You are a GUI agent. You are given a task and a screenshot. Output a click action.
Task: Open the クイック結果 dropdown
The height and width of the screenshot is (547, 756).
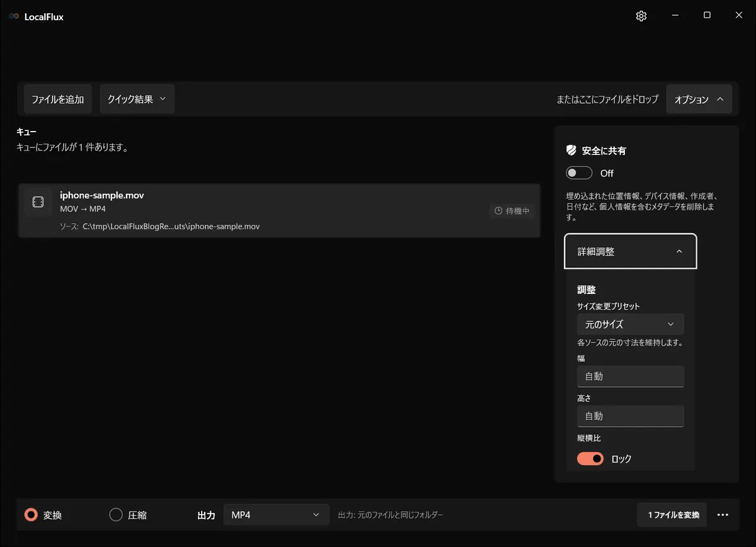[x=137, y=99]
